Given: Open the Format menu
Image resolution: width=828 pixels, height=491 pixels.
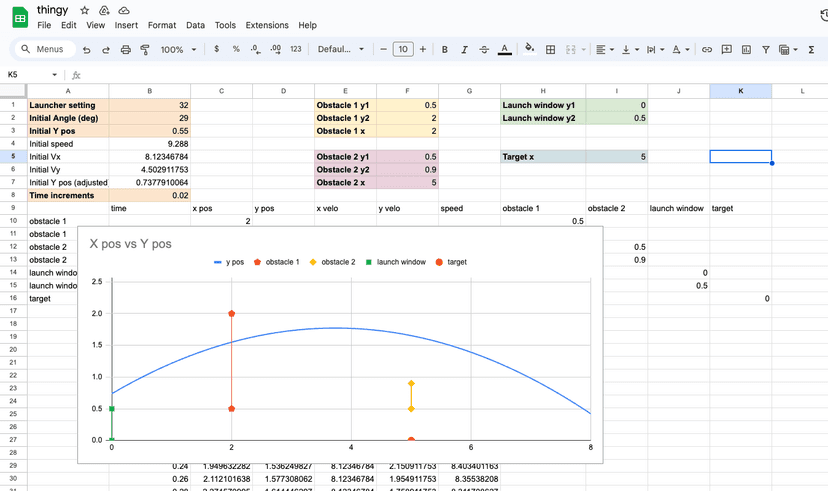Looking at the screenshot, I should 162,25.
